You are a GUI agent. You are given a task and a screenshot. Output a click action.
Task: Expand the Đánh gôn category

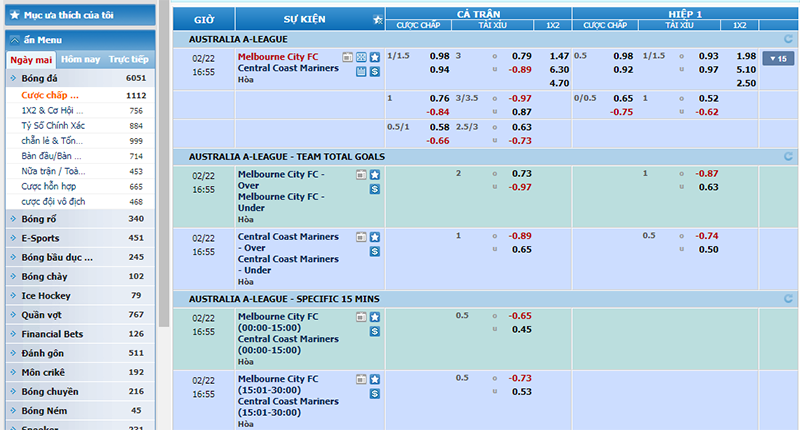pyautogui.click(x=80, y=353)
